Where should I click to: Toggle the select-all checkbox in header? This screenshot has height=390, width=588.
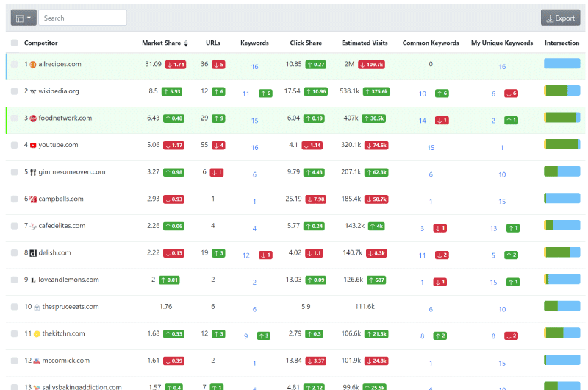14,43
